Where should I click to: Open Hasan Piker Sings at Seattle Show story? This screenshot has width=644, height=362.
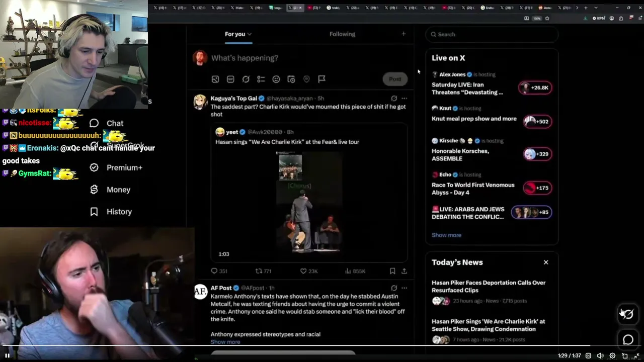point(488,325)
